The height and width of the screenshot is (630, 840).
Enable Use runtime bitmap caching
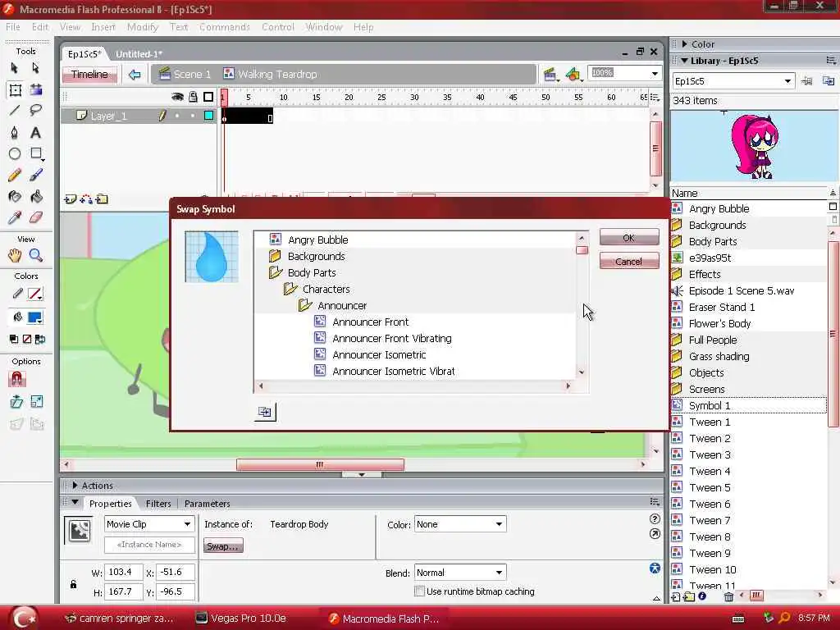pyautogui.click(x=419, y=591)
